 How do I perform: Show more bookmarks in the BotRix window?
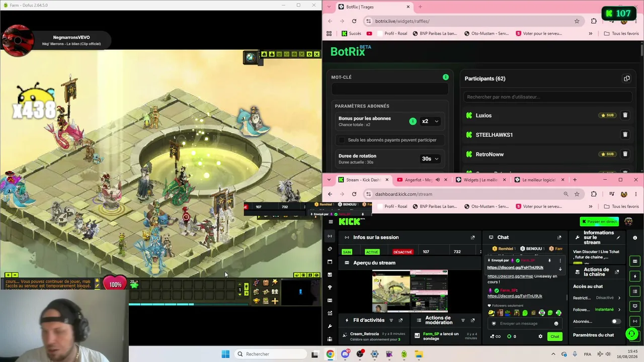click(590, 34)
